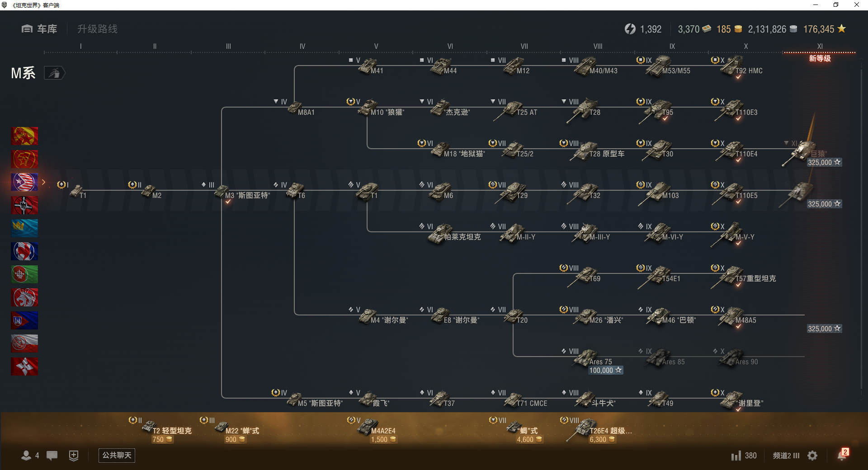The image size is (868, 470).
Task: Open the settings gear icon
Action: (x=812, y=456)
